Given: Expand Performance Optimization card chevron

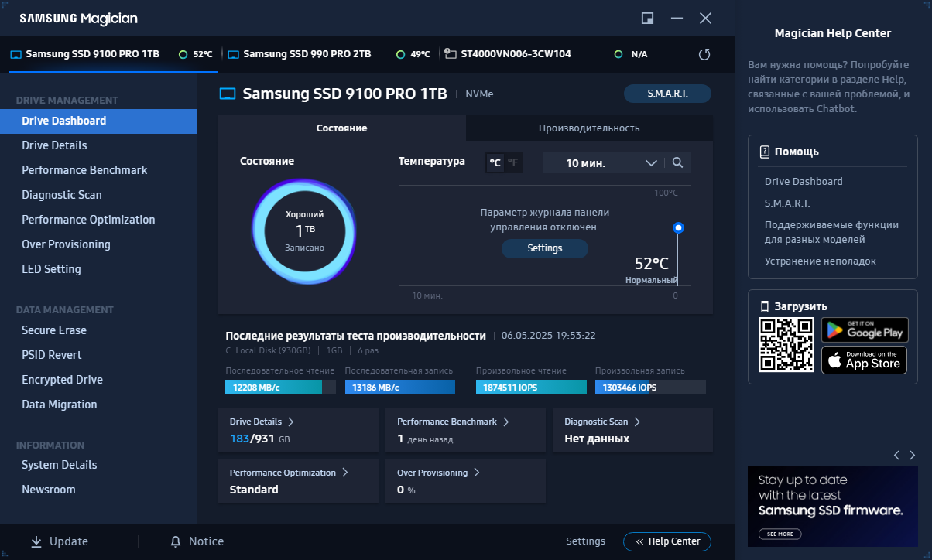Looking at the screenshot, I should click(x=345, y=472).
